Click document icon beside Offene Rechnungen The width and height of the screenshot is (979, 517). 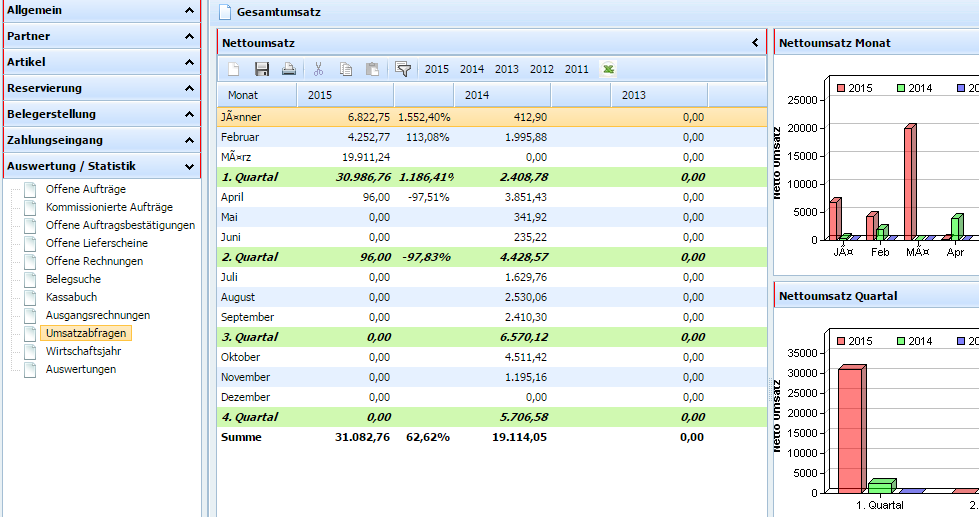pyautogui.click(x=30, y=261)
